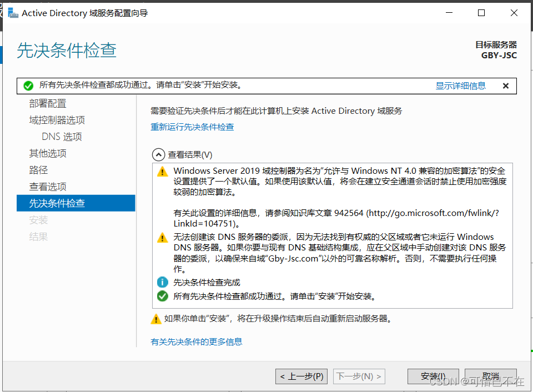Open 显示详细信息 link in the banner
Screen dimensions: 533x392
click(x=461, y=86)
